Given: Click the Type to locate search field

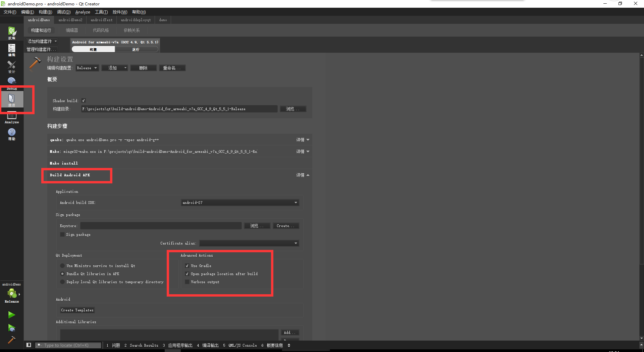Looking at the screenshot, I should [68, 345].
